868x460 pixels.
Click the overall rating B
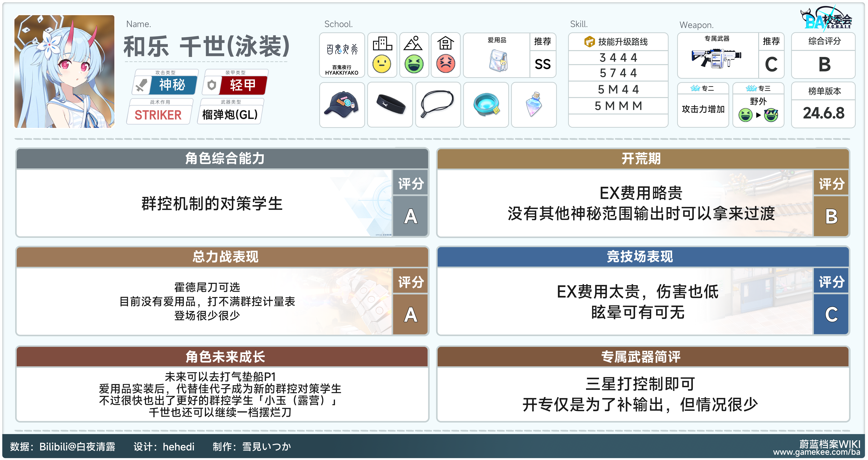(x=824, y=64)
